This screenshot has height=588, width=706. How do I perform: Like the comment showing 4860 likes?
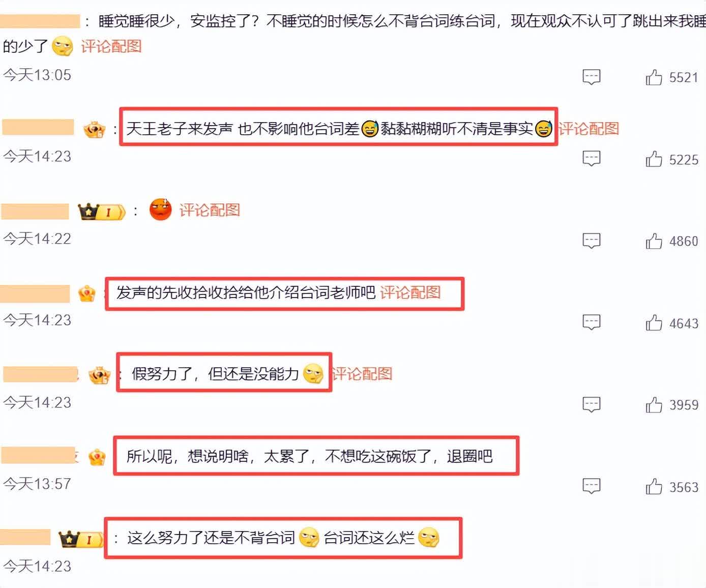click(x=654, y=241)
